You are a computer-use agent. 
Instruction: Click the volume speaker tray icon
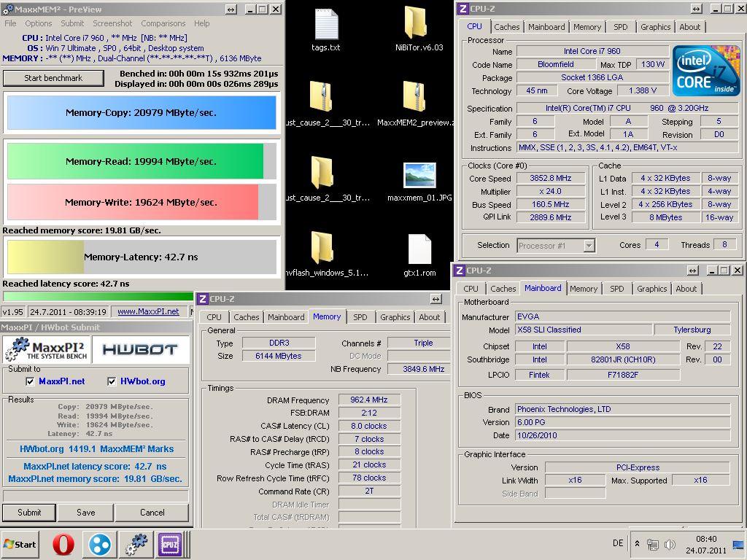(670, 544)
